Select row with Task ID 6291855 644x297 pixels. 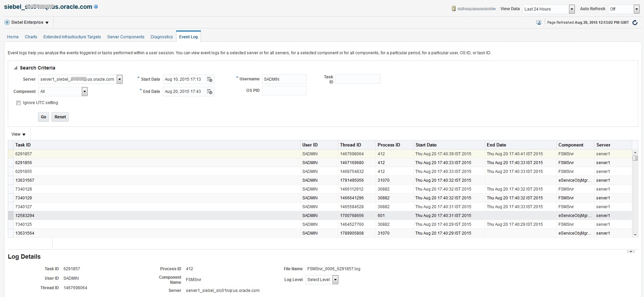(320, 172)
